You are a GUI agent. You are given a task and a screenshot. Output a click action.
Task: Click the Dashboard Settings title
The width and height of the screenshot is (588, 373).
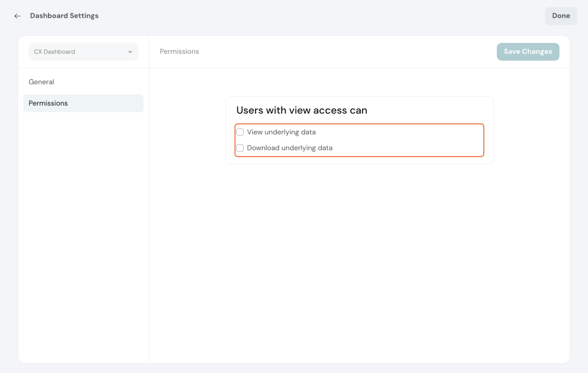(64, 16)
